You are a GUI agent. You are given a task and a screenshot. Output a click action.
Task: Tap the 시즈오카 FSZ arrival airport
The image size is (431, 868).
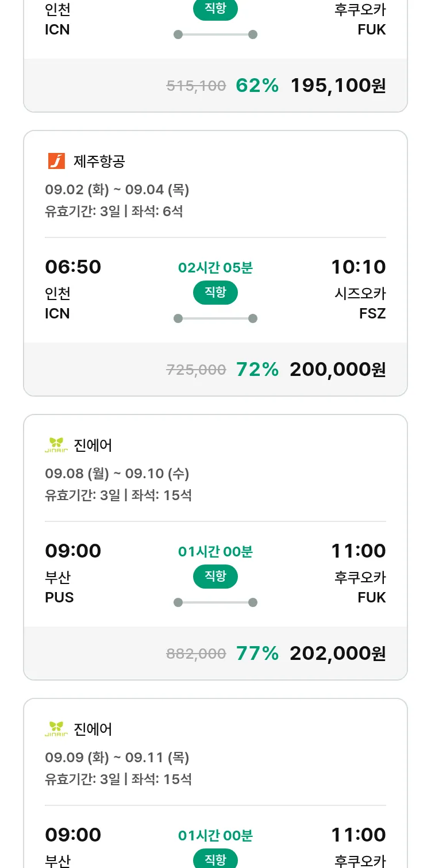click(x=360, y=304)
